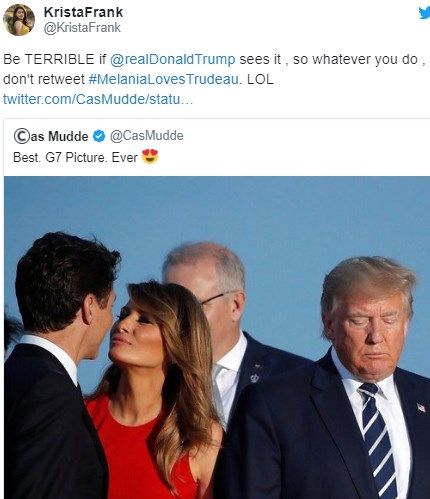Click the word "LOL" in the tweet
The width and height of the screenshot is (430, 499).
pyautogui.click(x=260, y=79)
